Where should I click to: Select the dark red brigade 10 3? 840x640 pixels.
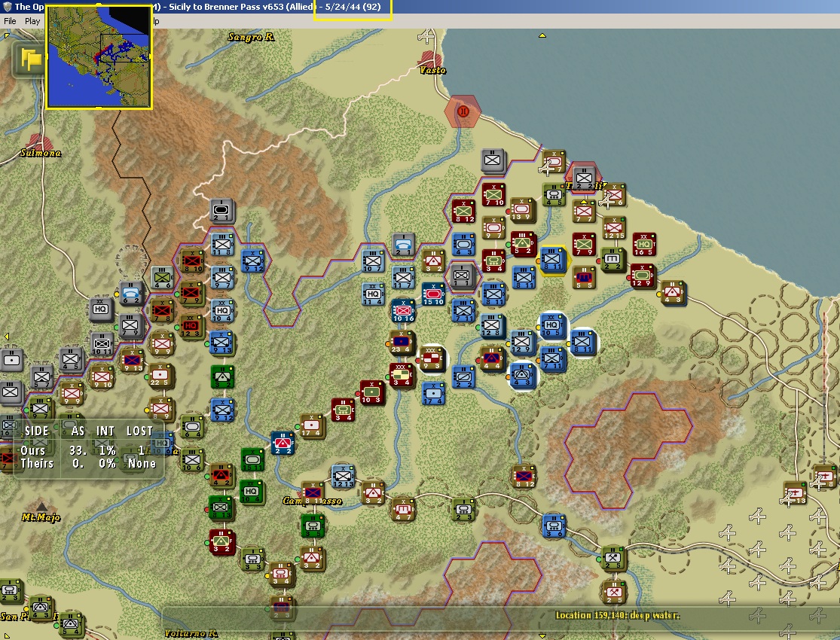372,392
